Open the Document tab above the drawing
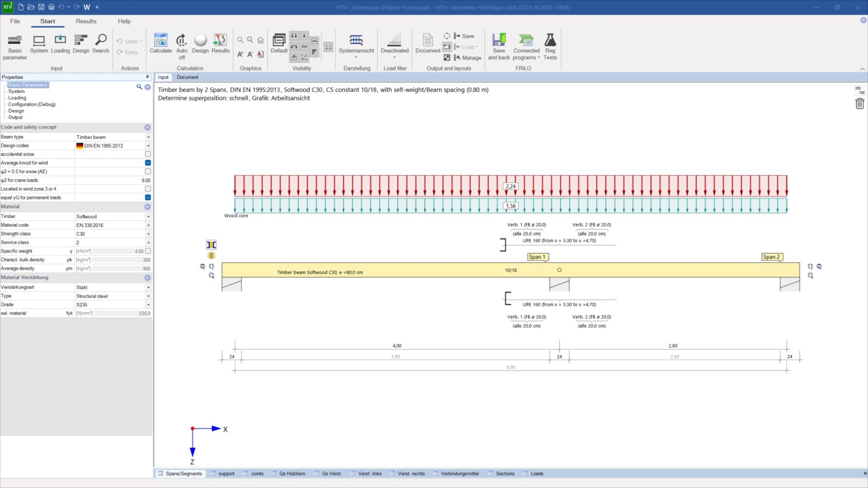 click(187, 77)
